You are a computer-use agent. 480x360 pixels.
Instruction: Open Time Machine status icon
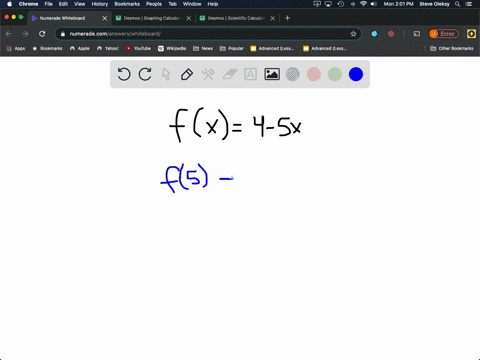coord(341,4)
